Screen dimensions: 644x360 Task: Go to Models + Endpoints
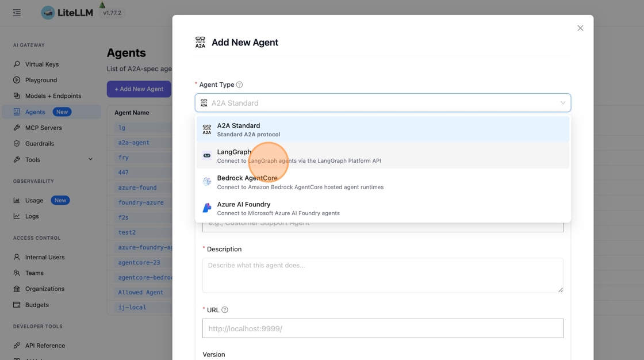click(53, 96)
